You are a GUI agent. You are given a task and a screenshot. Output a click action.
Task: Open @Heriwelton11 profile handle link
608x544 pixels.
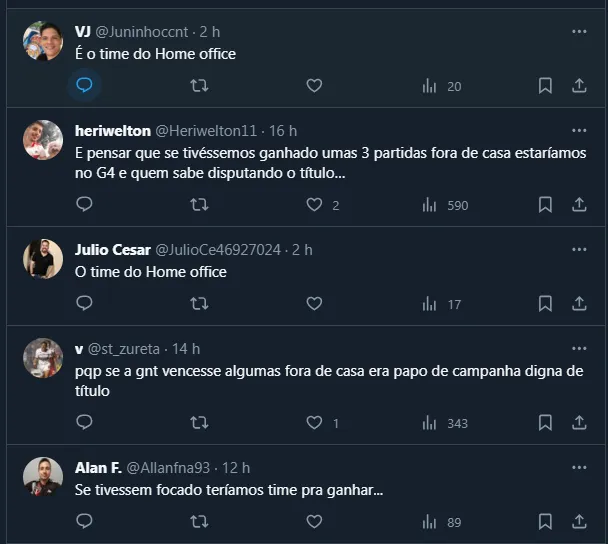tap(206, 131)
